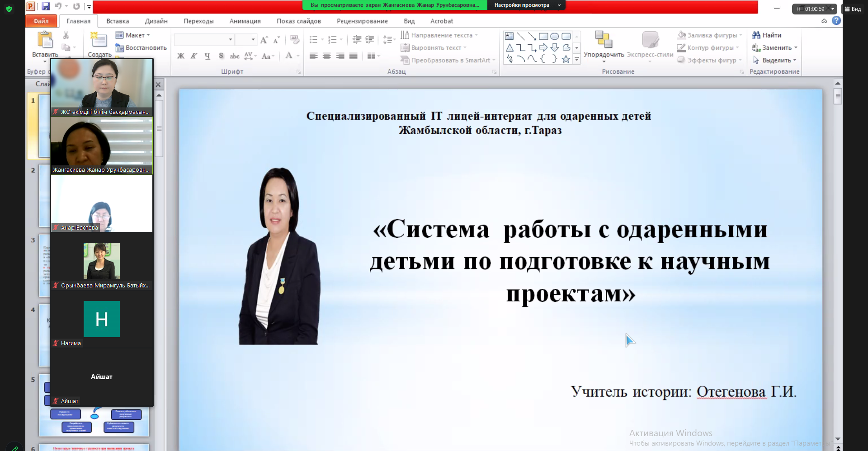Toggle Bold (Ж) formatting

click(181, 56)
